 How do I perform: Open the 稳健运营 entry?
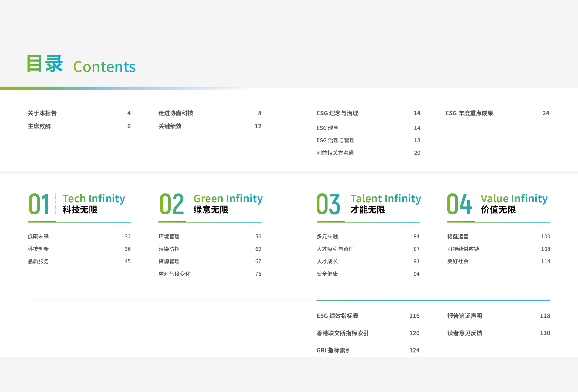(458, 237)
